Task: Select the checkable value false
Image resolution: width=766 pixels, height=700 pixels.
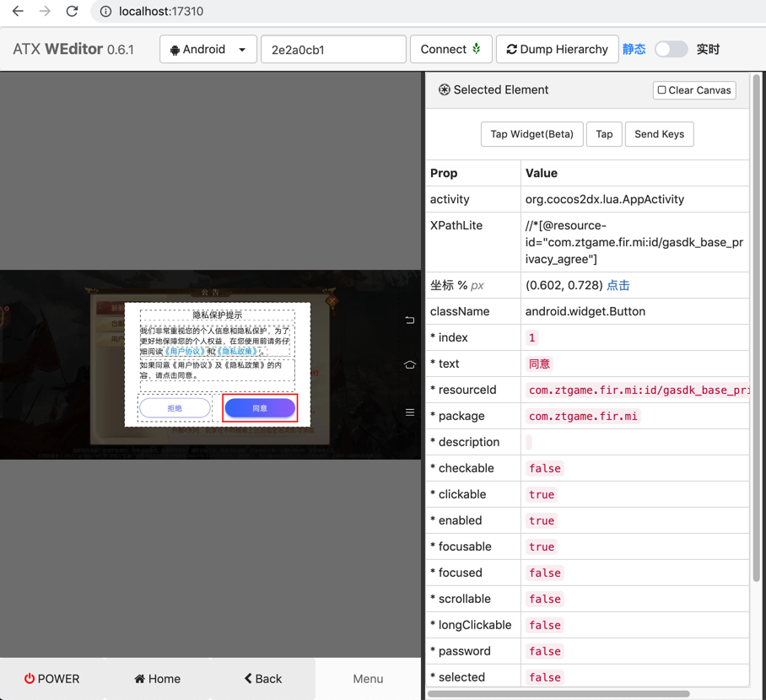Action: [x=545, y=468]
